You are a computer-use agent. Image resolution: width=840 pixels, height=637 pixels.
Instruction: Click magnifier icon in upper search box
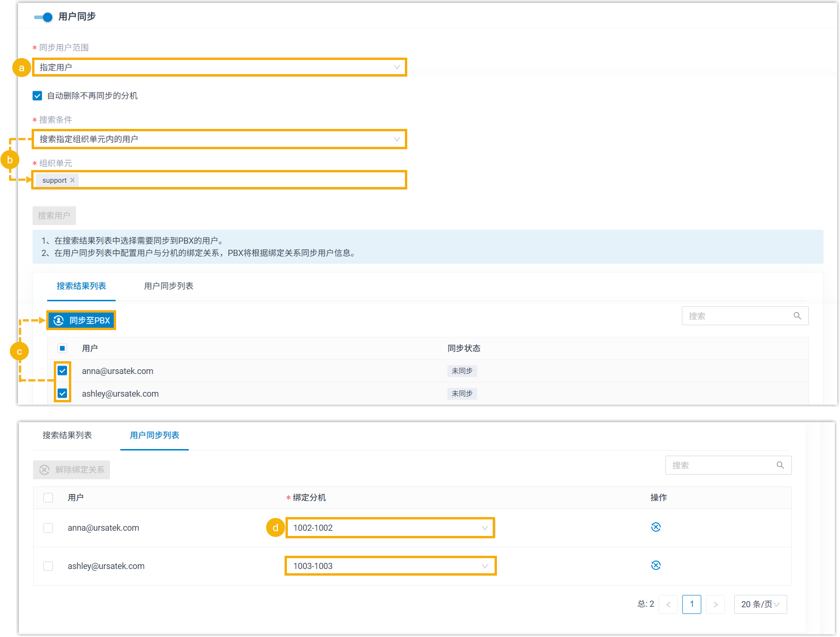797,316
